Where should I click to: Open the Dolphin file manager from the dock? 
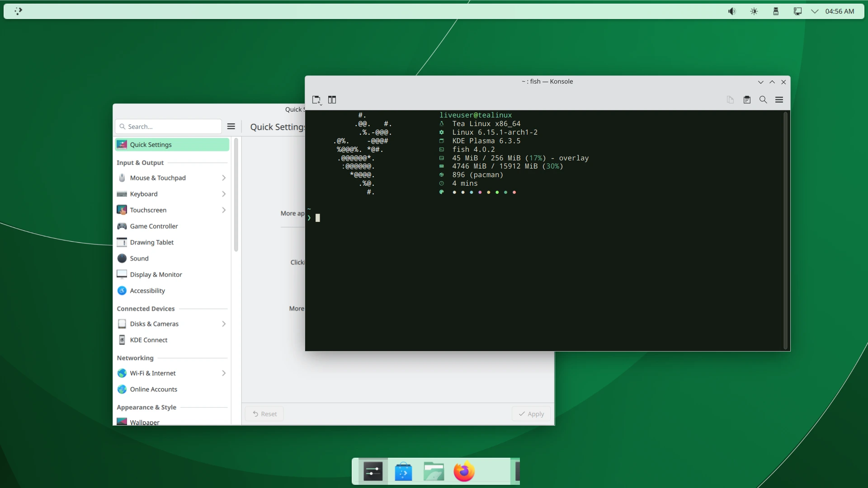click(x=433, y=471)
